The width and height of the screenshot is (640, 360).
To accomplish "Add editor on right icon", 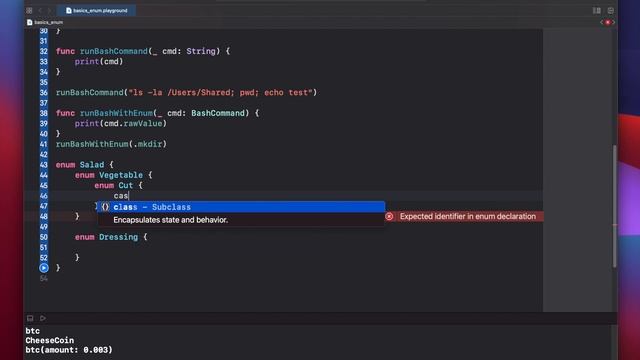I will pos(611,11).
